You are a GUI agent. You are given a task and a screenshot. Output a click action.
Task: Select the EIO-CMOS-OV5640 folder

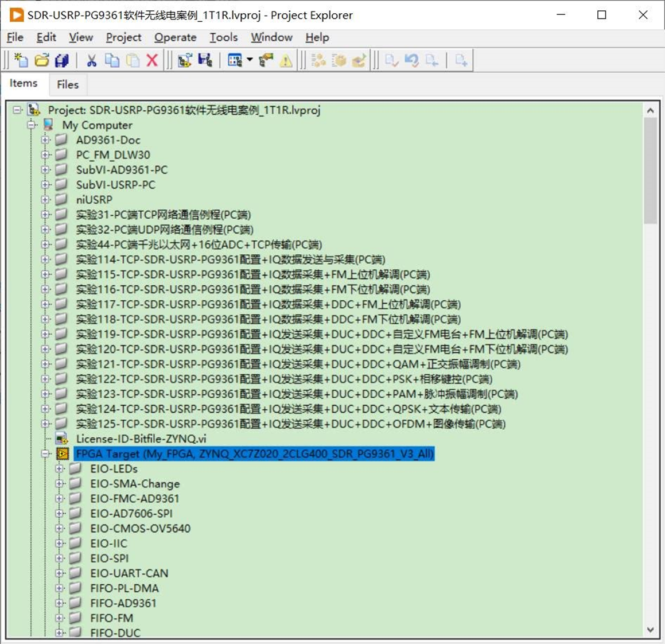(141, 529)
